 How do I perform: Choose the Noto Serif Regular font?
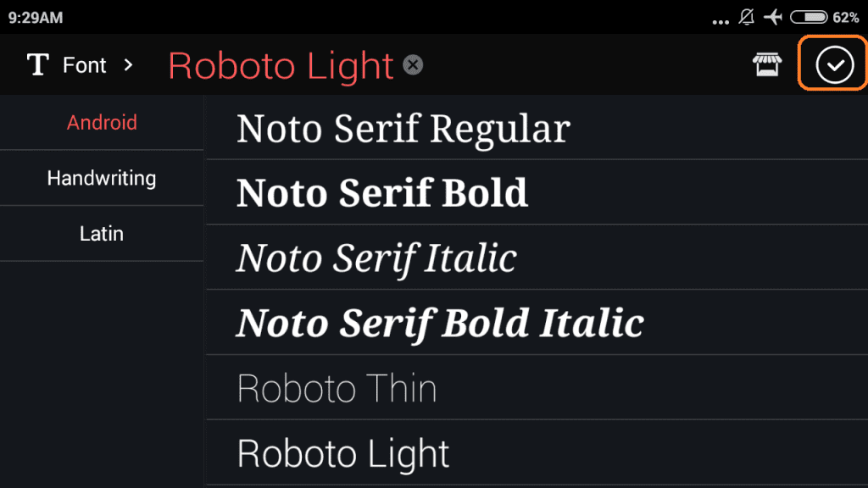point(403,129)
